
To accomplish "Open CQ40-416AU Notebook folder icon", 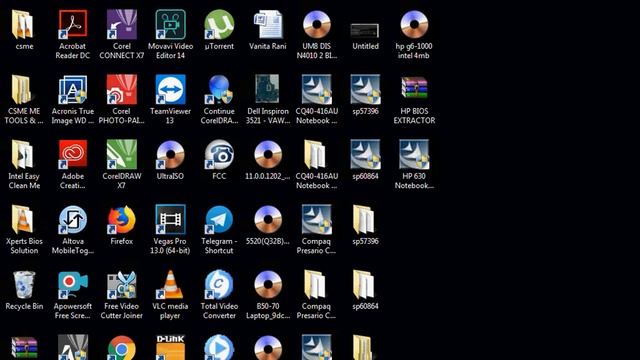I will pos(316,154).
